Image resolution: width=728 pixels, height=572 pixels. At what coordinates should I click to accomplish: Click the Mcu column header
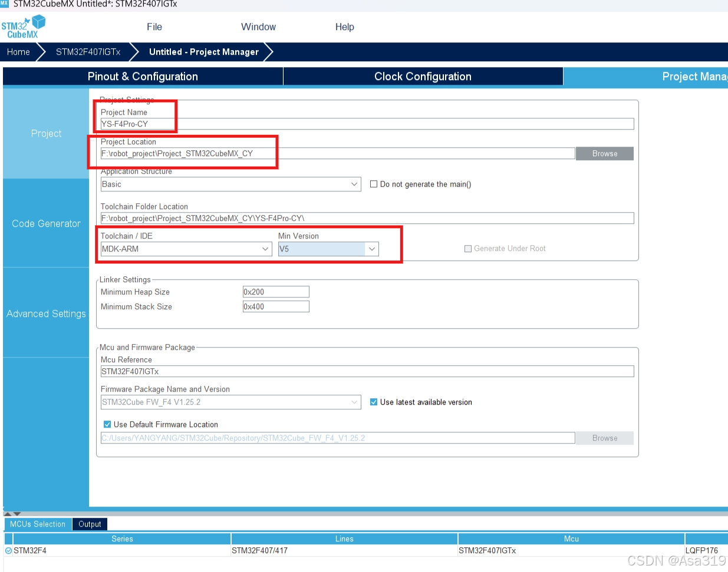coord(571,539)
